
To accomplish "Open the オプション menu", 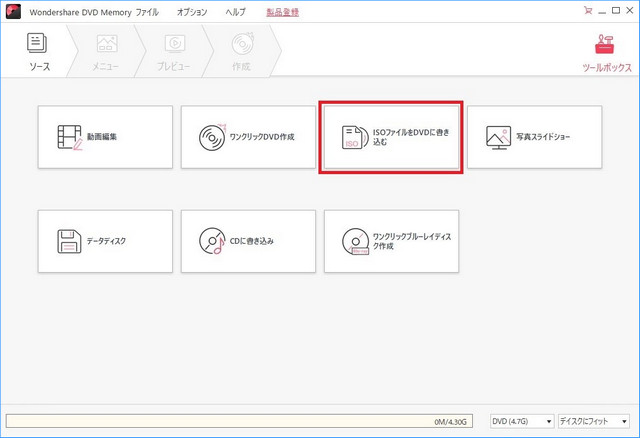I will click(x=192, y=12).
